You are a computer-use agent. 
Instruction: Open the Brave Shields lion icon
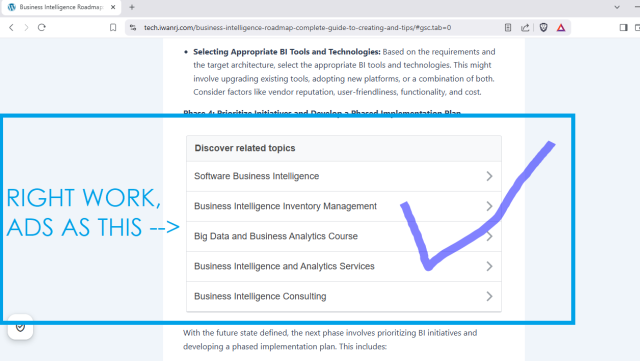[x=543, y=27]
